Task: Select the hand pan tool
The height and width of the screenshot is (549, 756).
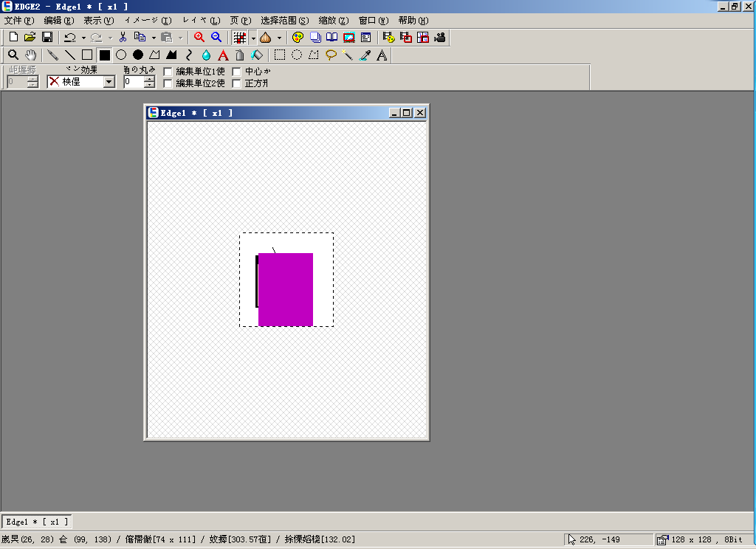Action: tap(31, 55)
